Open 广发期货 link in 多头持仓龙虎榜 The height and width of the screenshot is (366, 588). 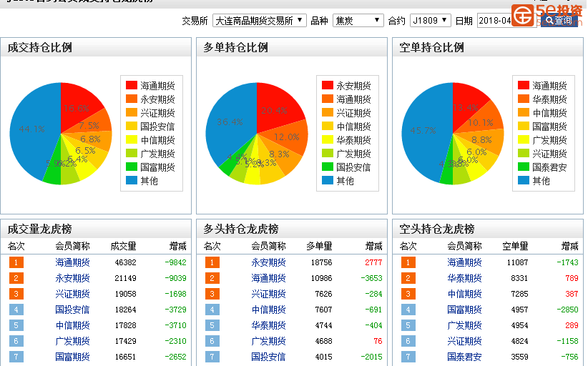[268, 341]
